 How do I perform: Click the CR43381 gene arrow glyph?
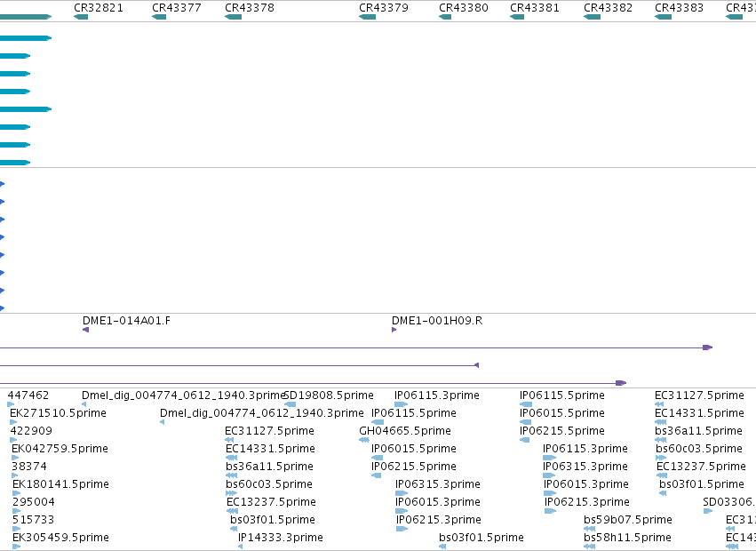[517, 17]
